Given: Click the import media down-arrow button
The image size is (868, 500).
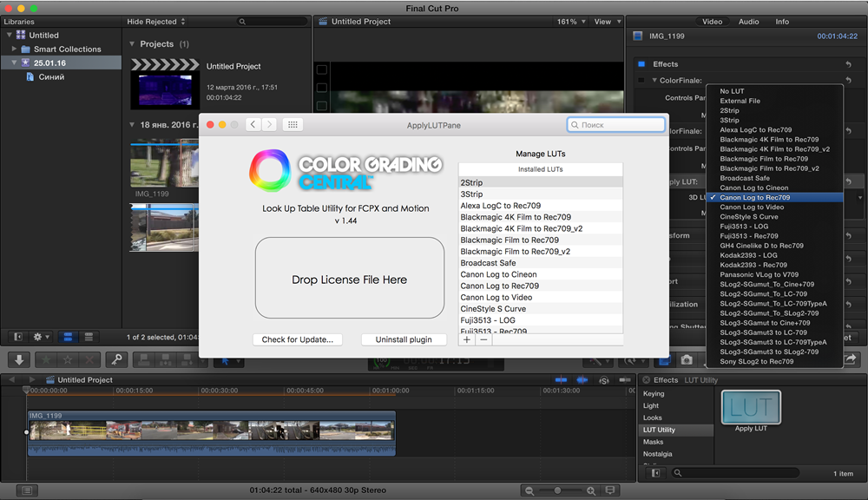Looking at the screenshot, I should tap(20, 359).
